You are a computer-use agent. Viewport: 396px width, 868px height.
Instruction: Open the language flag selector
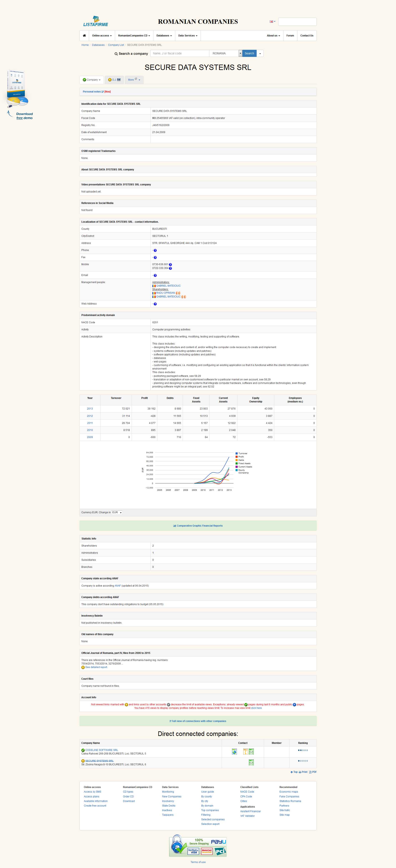coord(272,22)
